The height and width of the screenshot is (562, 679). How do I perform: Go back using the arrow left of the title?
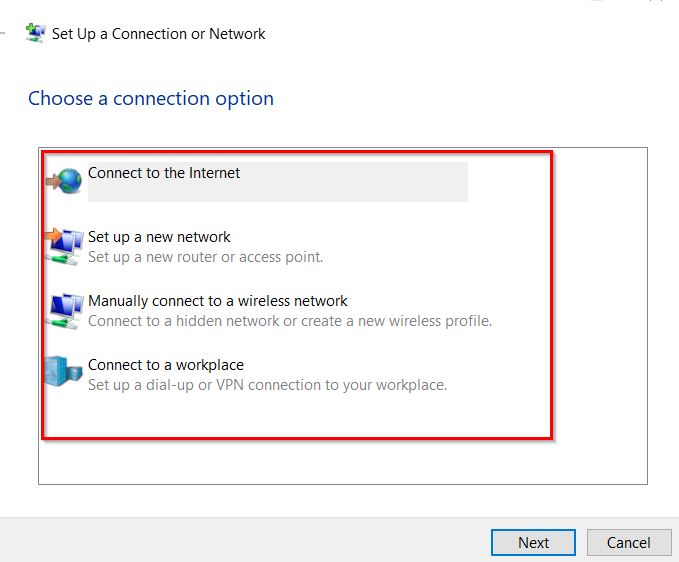2,33
